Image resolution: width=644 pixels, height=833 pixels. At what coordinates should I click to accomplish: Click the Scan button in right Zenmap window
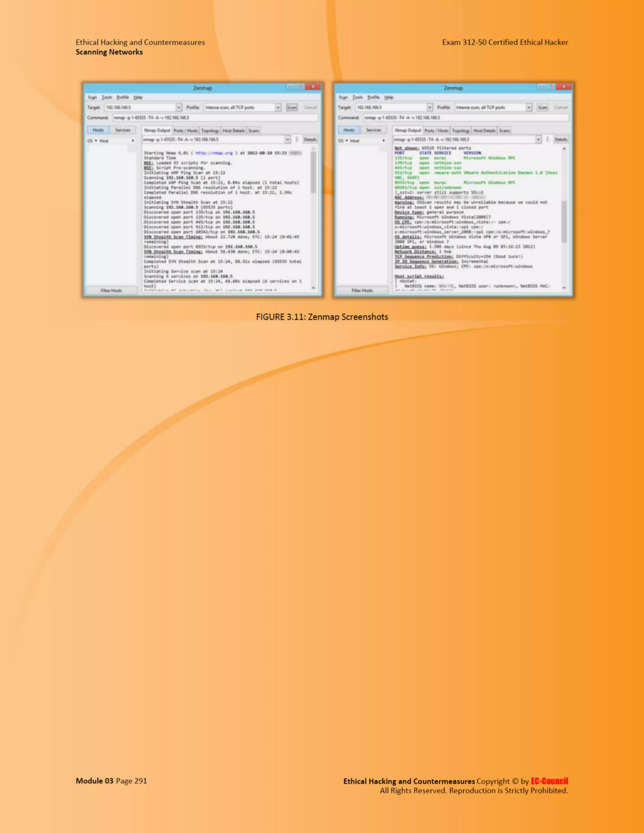(542, 108)
